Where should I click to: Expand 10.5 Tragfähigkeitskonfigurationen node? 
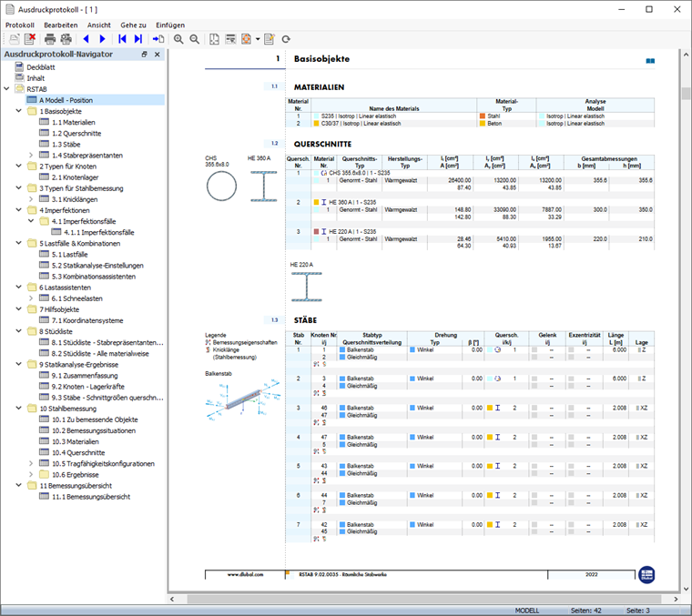pos(31,463)
